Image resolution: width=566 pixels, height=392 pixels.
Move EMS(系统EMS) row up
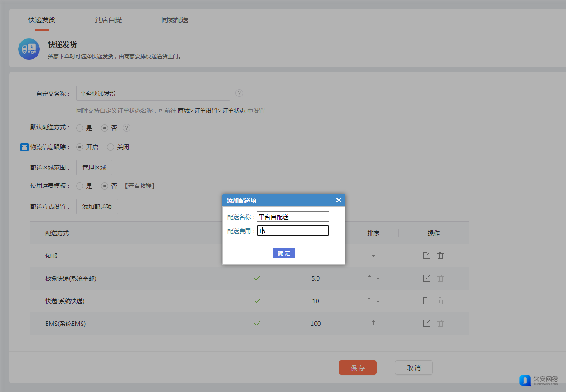point(373,323)
